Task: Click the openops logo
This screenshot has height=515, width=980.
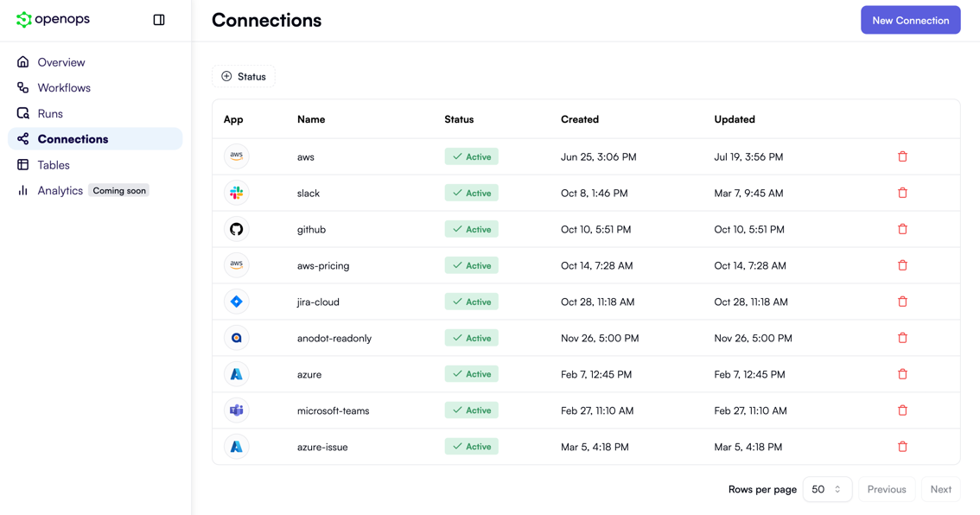Action: pyautogui.click(x=53, y=19)
